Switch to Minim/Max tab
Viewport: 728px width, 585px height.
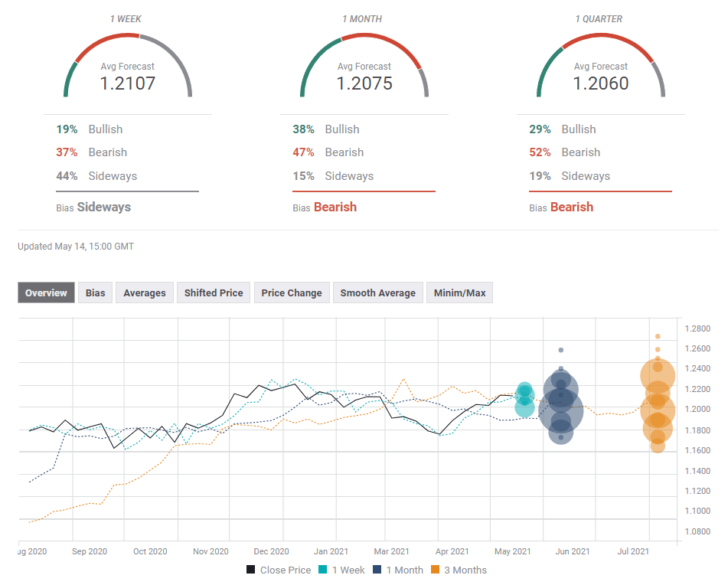[x=459, y=292]
